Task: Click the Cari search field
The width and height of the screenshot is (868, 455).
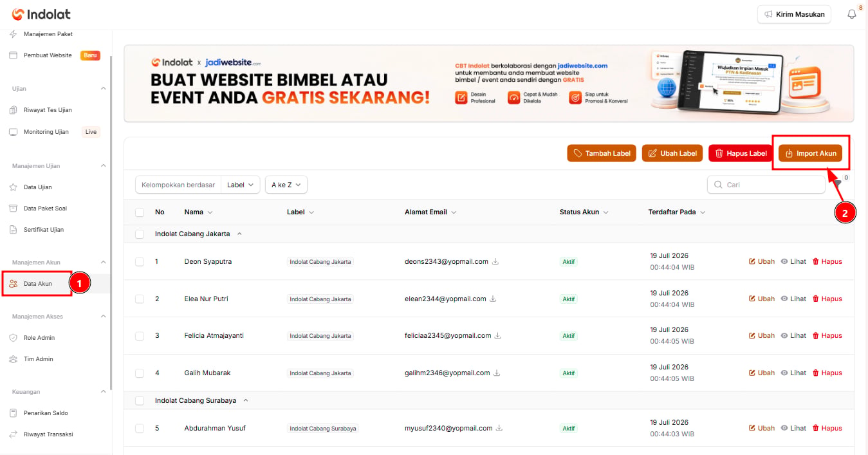Action: pos(766,185)
